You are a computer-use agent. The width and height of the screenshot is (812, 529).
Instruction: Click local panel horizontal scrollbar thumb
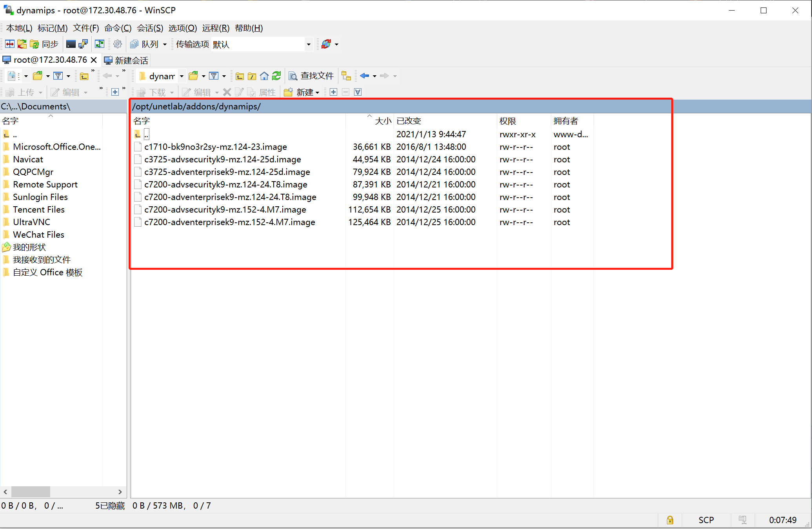pos(31,492)
